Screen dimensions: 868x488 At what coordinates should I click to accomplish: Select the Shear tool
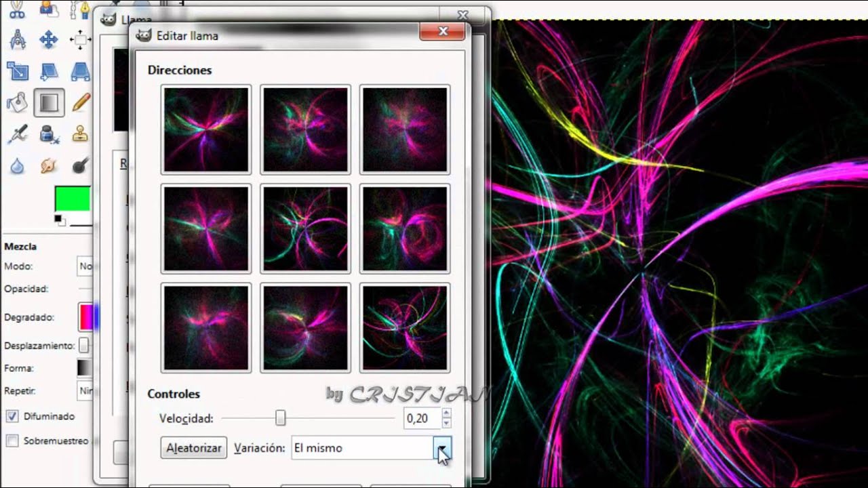click(49, 70)
